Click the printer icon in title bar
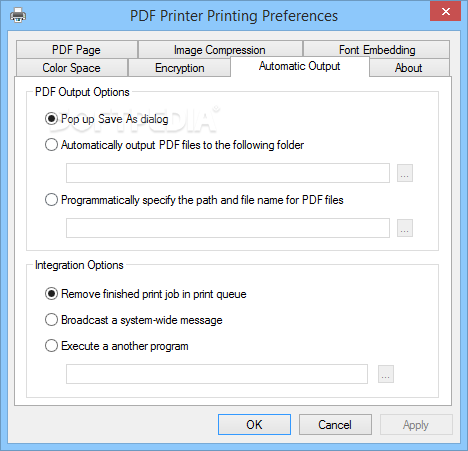Image resolution: width=468 pixels, height=451 pixels. tap(18, 15)
